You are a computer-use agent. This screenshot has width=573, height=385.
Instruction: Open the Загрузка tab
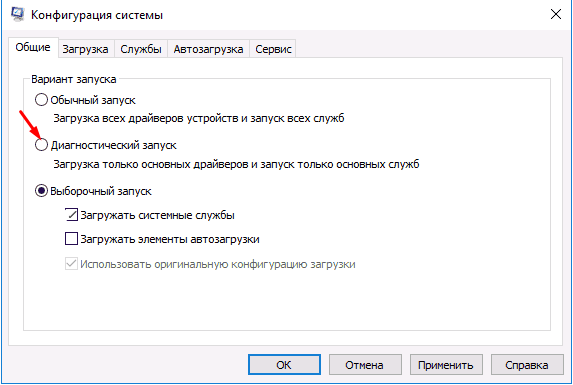point(85,49)
